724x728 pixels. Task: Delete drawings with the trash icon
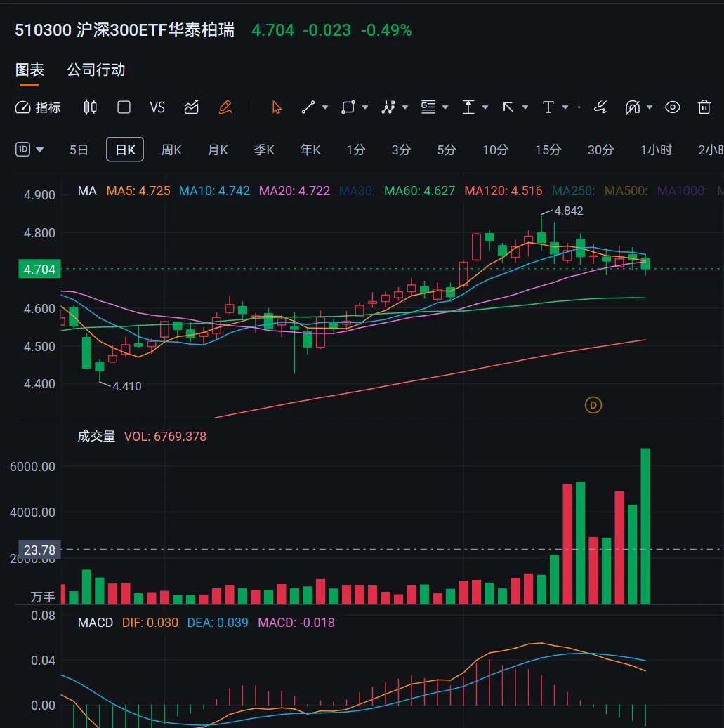(x=704, y=107)
